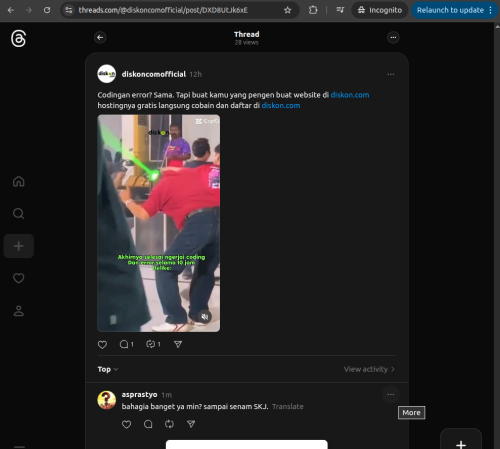Open more options on asprastyo's reply
Screen dimensions: 500x449
[391, 395]
